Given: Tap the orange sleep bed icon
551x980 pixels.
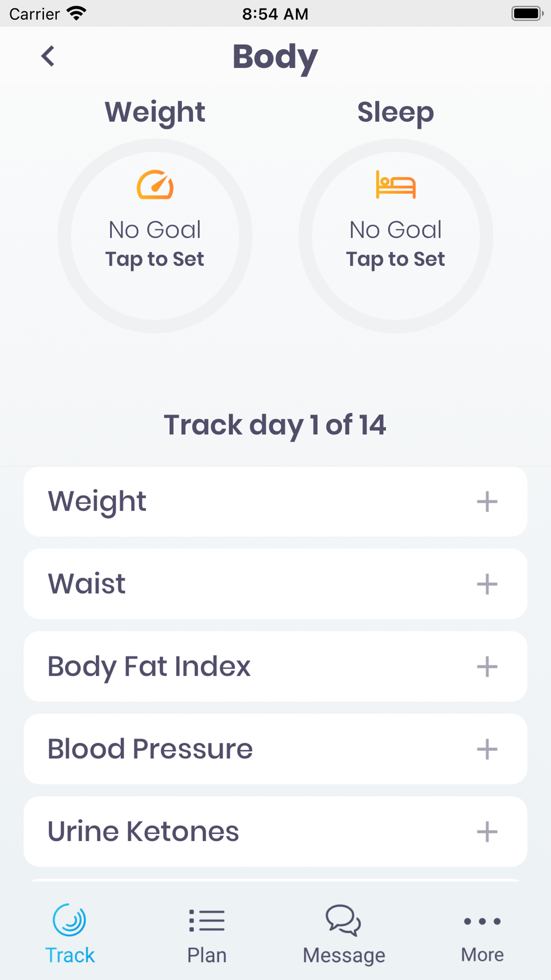Looking at the screenshot, I should 396,185.
